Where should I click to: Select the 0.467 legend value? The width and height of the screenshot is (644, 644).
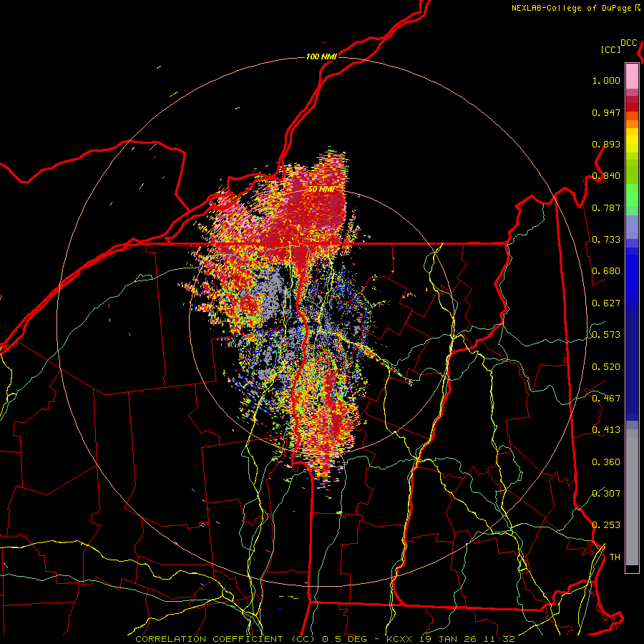pyautogui.click(x=606, y=399)
